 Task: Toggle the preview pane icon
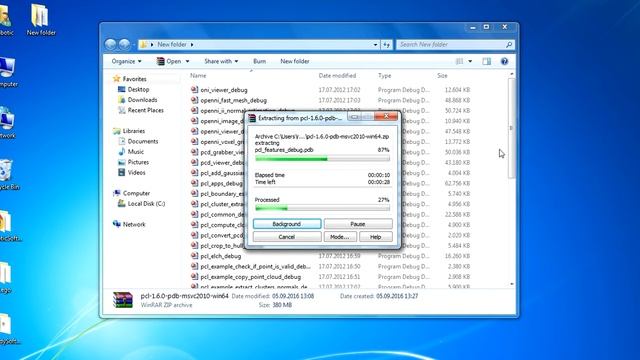487,61
